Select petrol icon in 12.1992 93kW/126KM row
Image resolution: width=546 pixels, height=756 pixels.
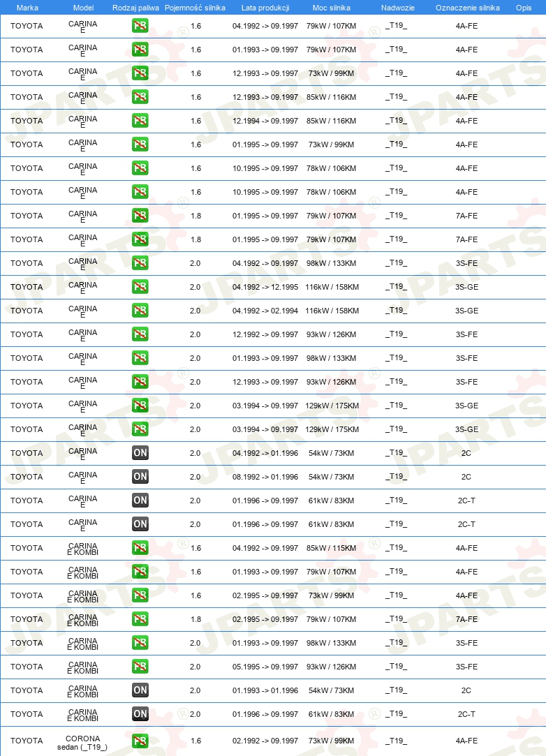[x=140, y=334]
